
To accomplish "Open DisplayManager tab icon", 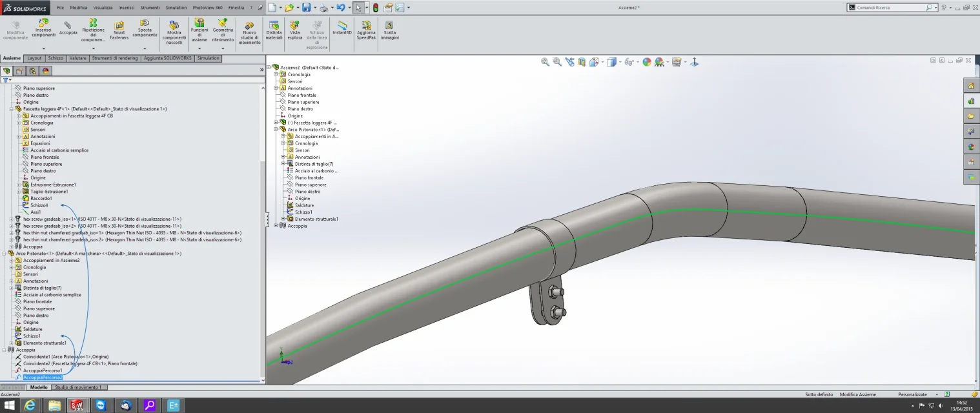I will click(x=46, y=71).
